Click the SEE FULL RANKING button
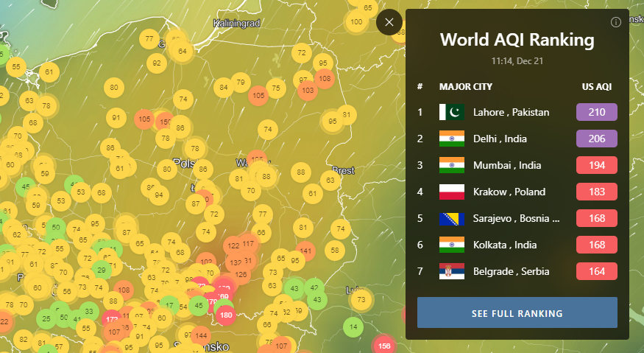The height and width of the screenshot is (353, 644). click(x=517, y=312)
